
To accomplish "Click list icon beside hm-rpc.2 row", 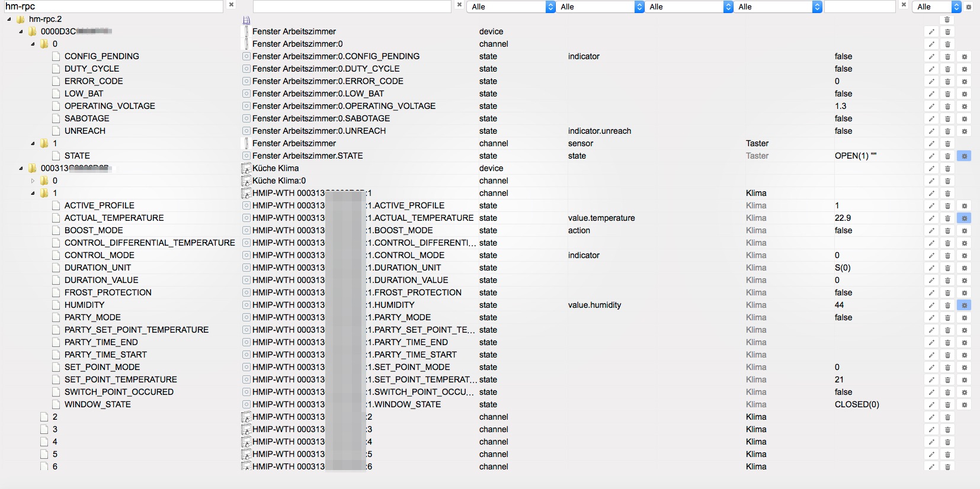I will (x=246, y=20).
